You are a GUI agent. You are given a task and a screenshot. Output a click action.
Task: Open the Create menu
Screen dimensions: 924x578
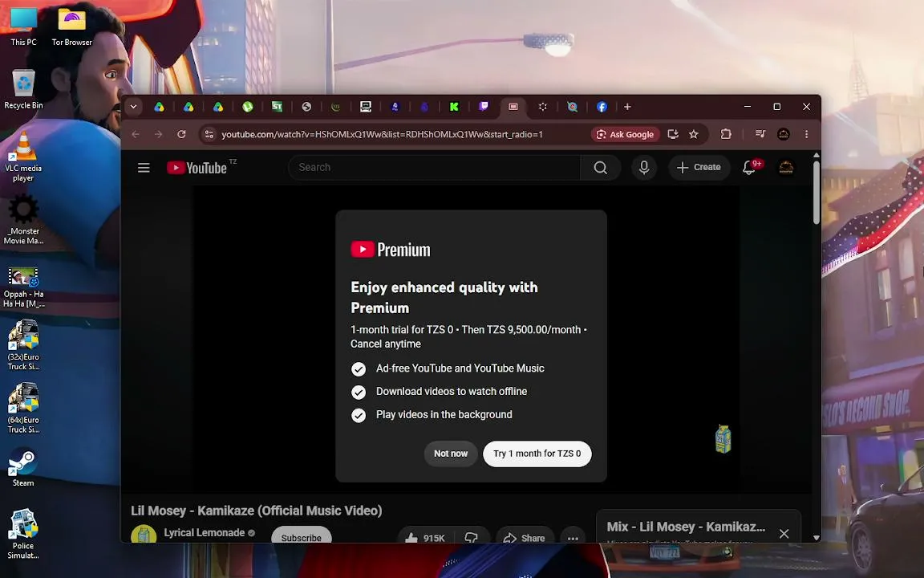tap(699, 168)
